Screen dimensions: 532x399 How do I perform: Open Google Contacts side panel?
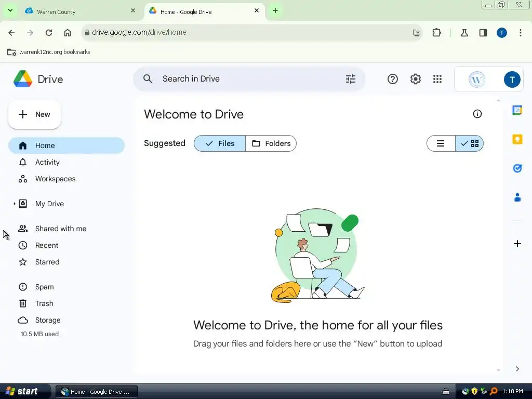pyautogui.click(x=517, y=197)
